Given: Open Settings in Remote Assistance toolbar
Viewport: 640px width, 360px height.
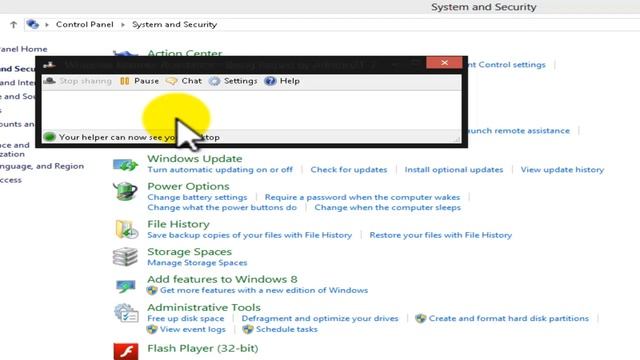Looking at the screenshot, I should click(240, 81).
